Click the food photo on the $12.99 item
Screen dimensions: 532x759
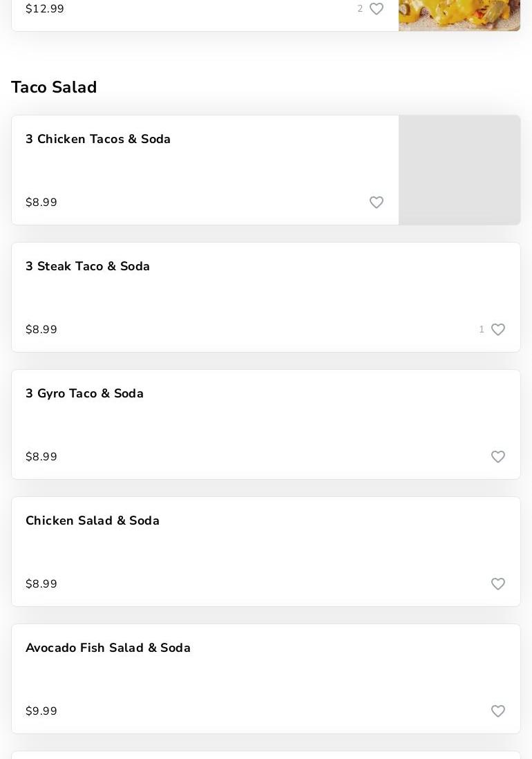click(x=459, y=15)
